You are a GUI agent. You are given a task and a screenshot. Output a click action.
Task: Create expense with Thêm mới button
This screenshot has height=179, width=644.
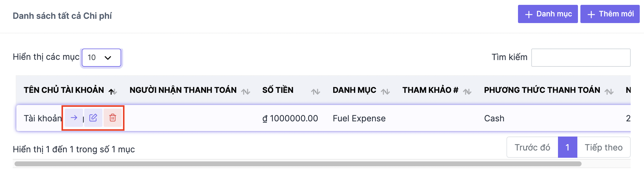point(610,14)
